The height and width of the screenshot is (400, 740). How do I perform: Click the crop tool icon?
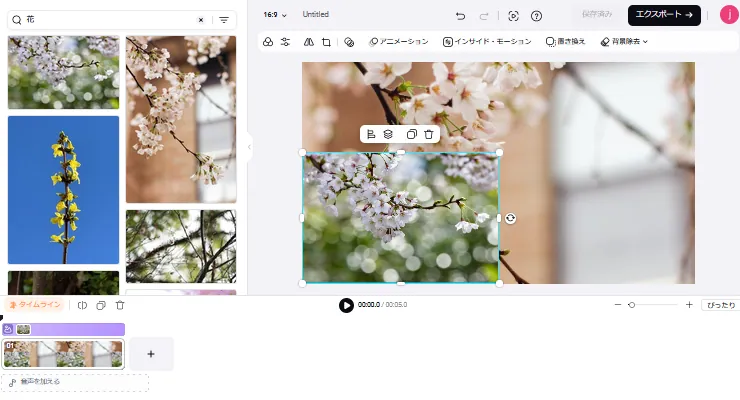pos(326,42)
